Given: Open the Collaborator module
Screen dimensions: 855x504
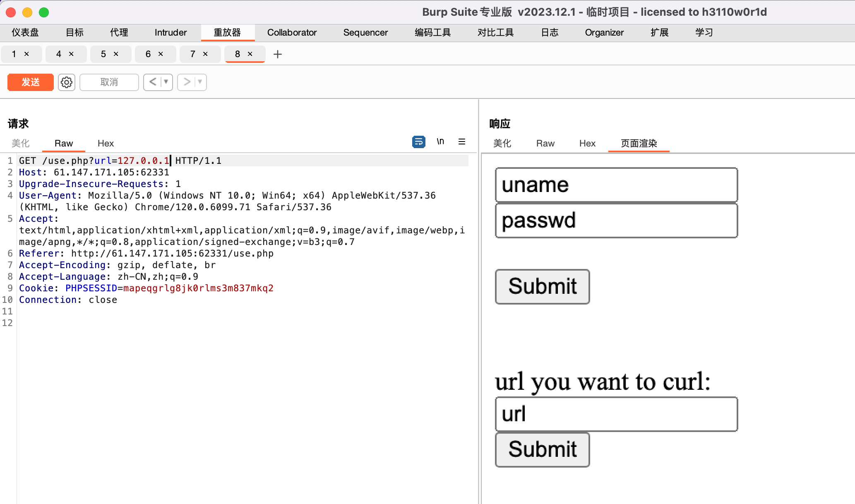Looking at the screenshot, I should (x=292, y=32).
